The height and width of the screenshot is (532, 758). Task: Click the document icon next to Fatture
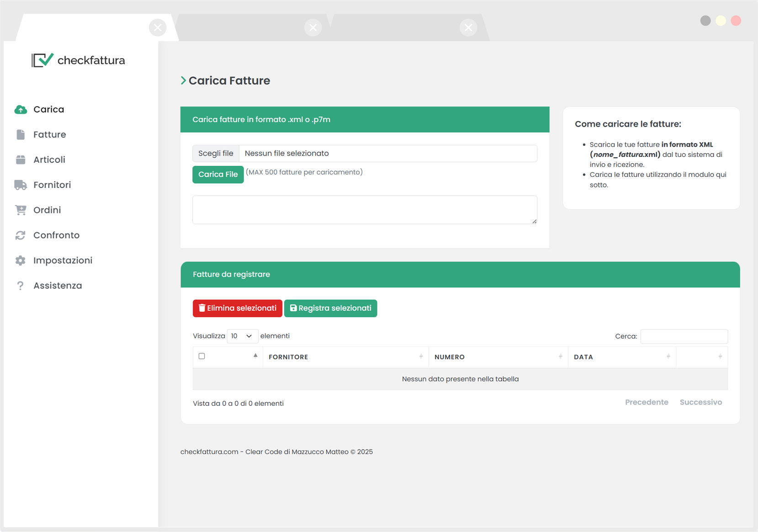point(21,134)
